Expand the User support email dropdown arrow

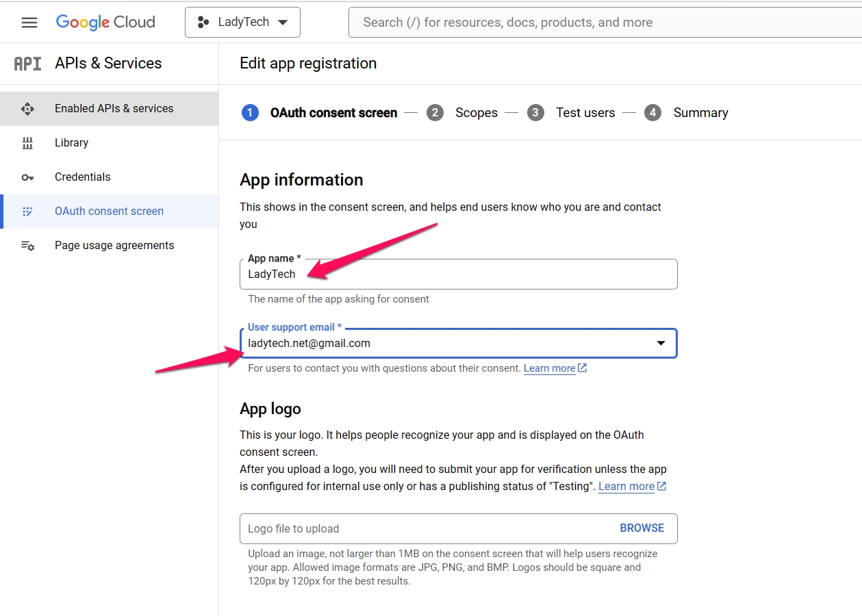(661, 344)
